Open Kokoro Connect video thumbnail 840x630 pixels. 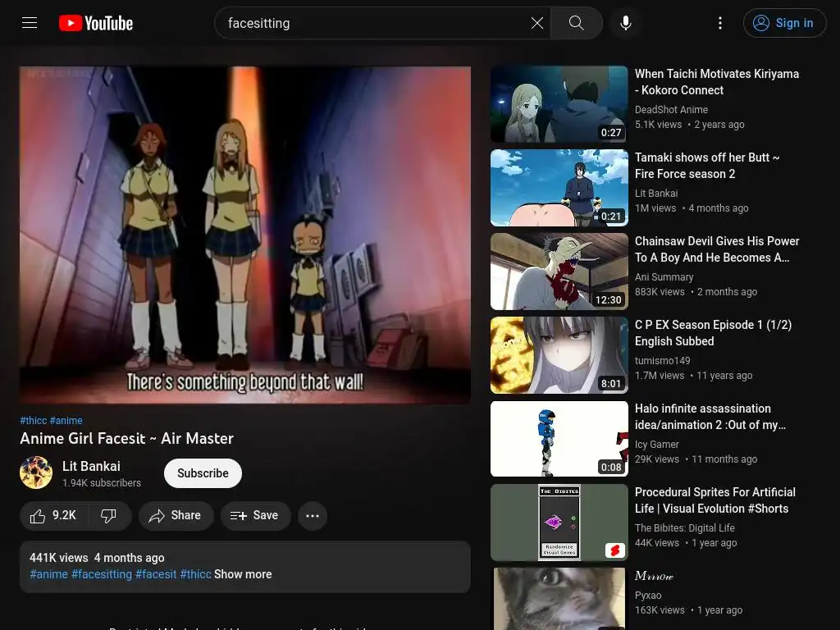559,104
